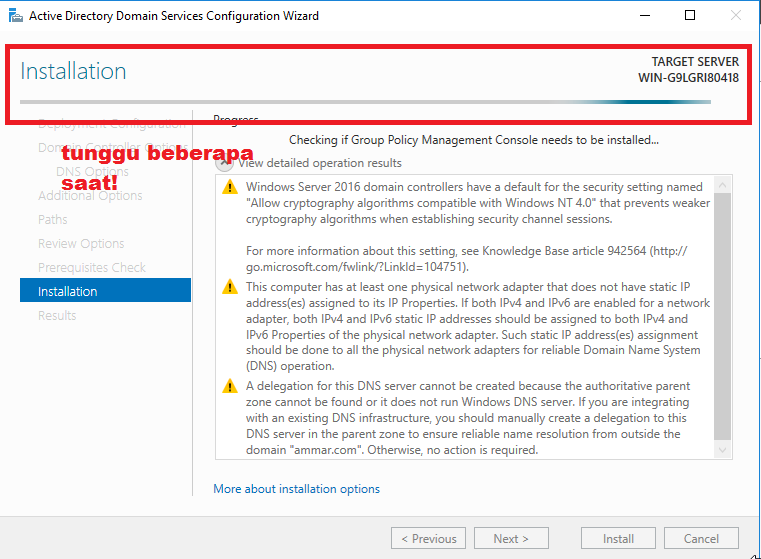Select Additional Options step in sidebar
761x559 pixels.
[x=90, y=196]
